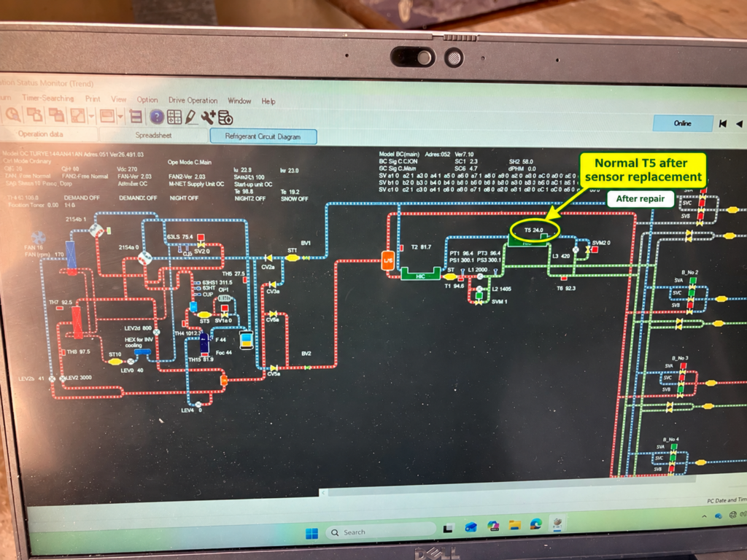747x560 pixels.
Task: Select the pencil edit tool icon
Action: [x=190, y=117]
